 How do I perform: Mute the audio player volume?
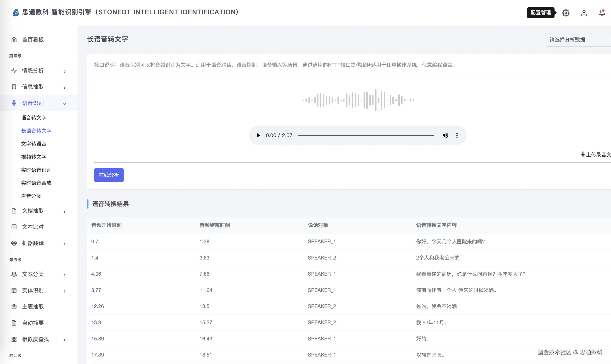coord(445,135)
